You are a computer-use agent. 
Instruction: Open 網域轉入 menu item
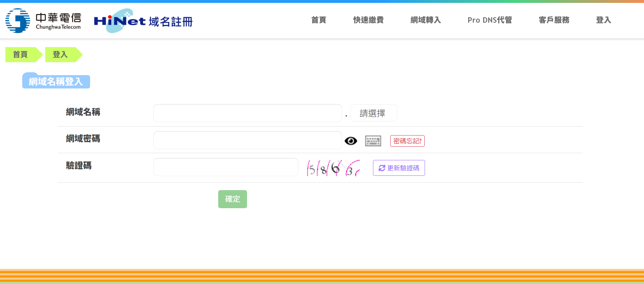pos(426,20)
